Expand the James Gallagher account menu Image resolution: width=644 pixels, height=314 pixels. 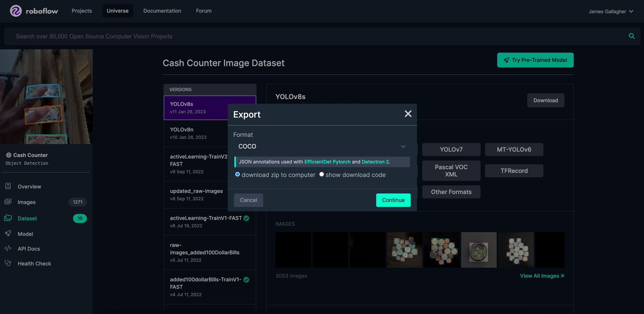pyautogui.click(x=611, y=11)
